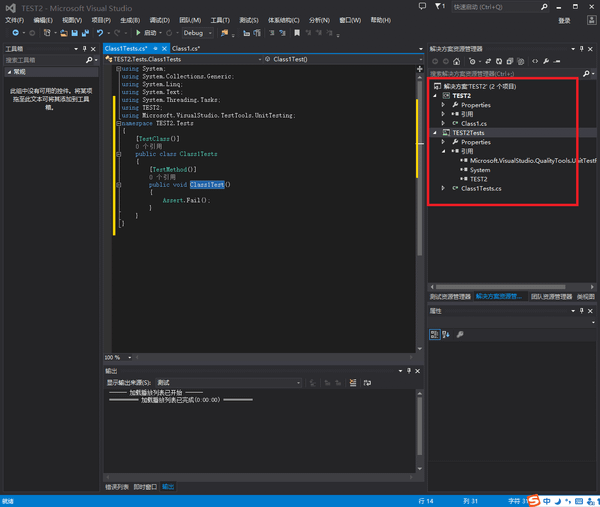Switch to the 错误列表 bottom tab
The width and height of the screenshot is (600, 507).
(117, 487)
